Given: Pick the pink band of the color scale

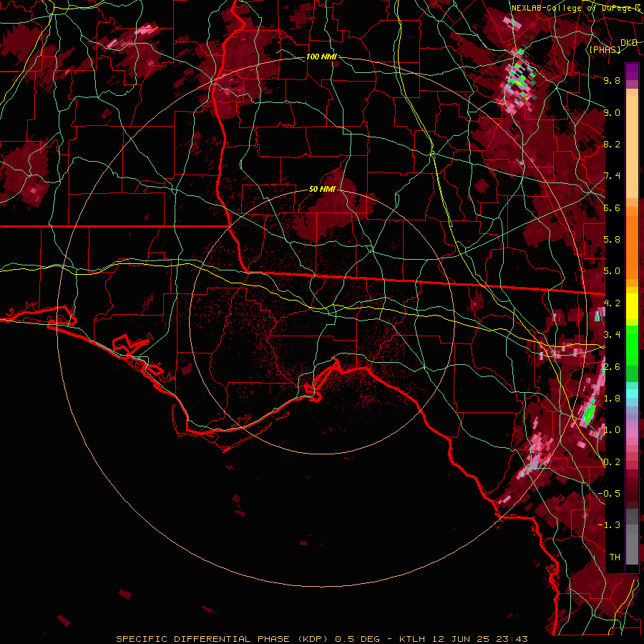Looking at the screenshot, I should click(632, 434).
